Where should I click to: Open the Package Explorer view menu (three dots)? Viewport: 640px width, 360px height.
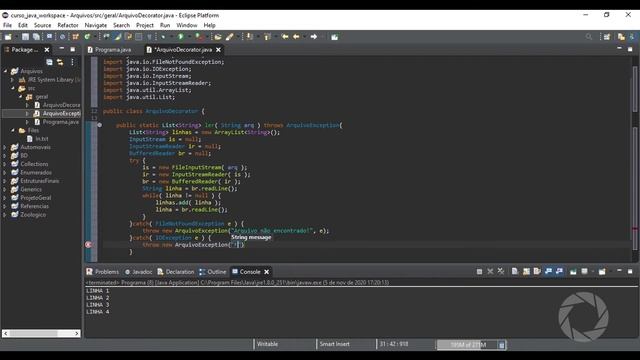tap(72, 62)
